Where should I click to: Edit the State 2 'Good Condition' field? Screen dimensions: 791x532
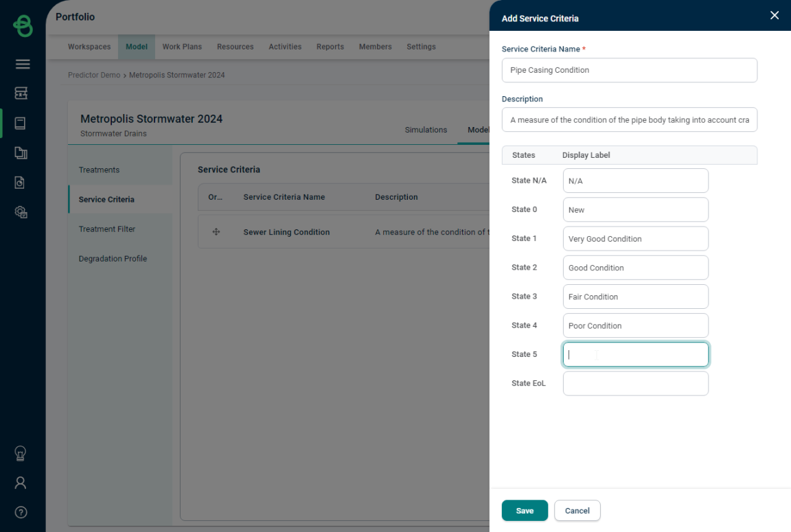pyautogui.click(x=636, y=267)
